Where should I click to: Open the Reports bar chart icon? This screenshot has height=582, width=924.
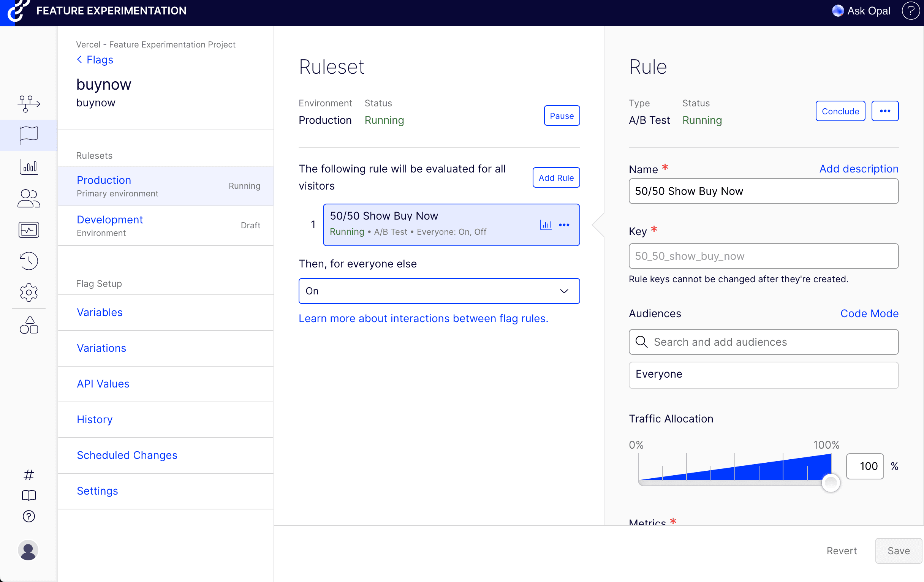(29, 167)
